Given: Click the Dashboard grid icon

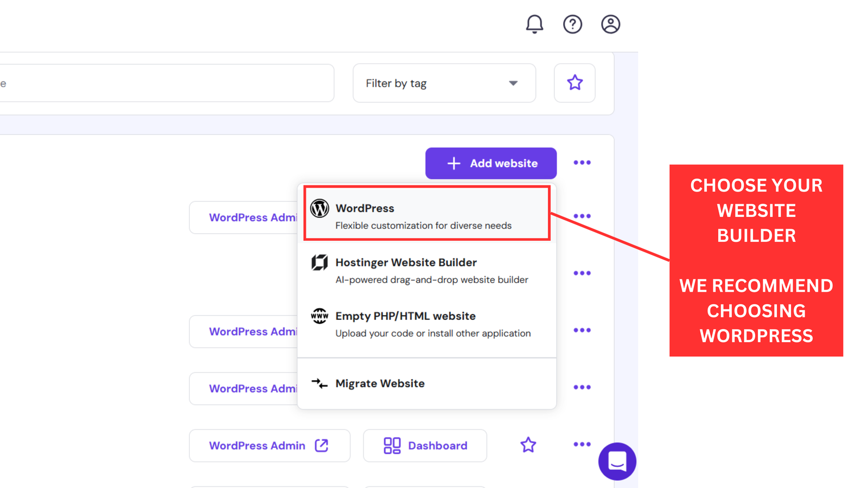Looking at the screenshot, I should (392, 446).
